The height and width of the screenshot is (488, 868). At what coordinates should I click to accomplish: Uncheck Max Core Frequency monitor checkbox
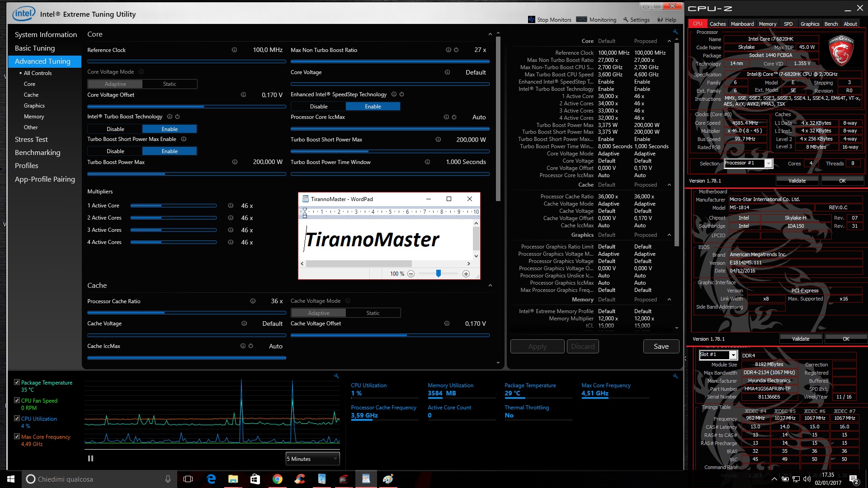click(x=17, y=436)
